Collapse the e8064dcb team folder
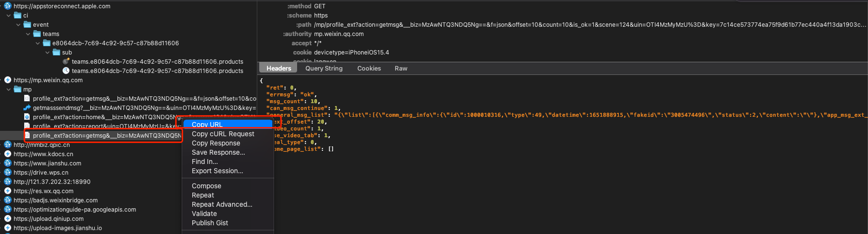Image resolution: width=868 pixels, height=234 pixels. click(38, 43)
